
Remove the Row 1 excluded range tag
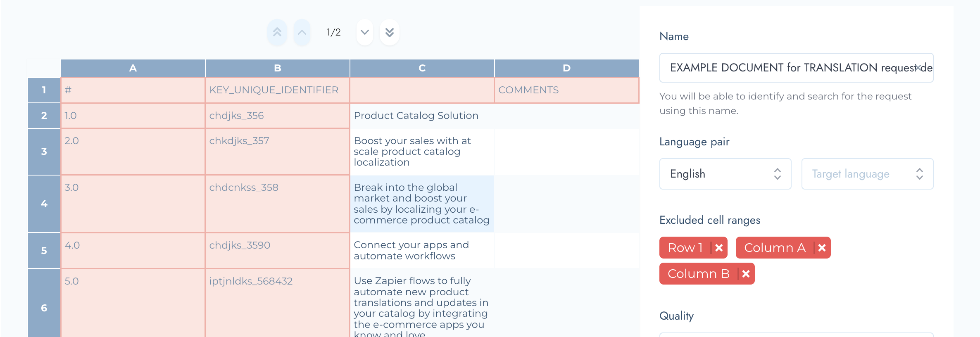pyautogui.click(x=719, y=248)
